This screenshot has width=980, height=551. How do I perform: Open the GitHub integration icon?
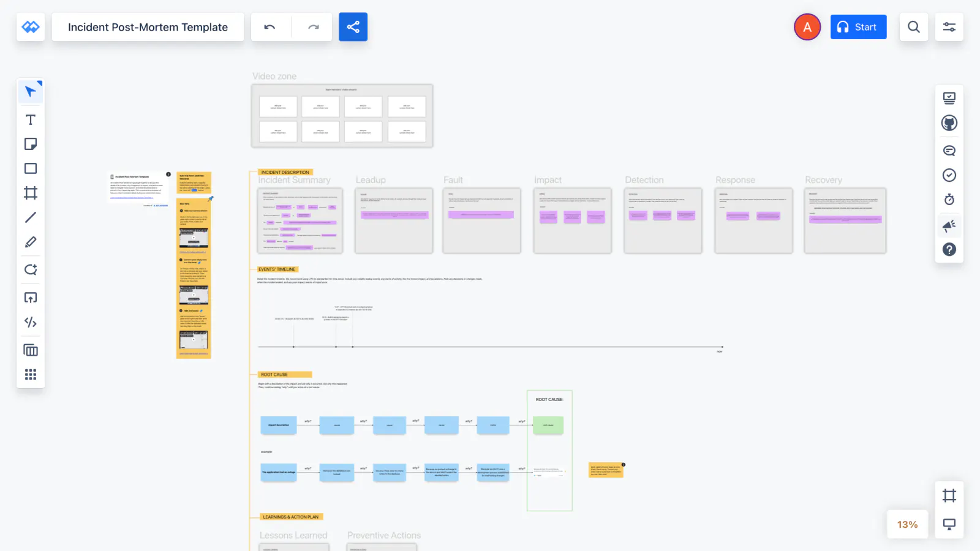[x=949, y=123]
